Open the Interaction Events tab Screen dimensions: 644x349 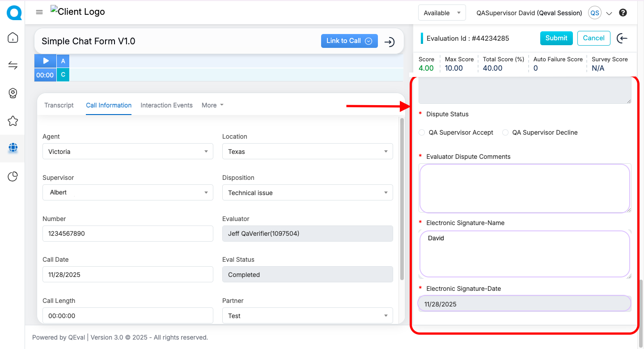click(x=166, y=105)
